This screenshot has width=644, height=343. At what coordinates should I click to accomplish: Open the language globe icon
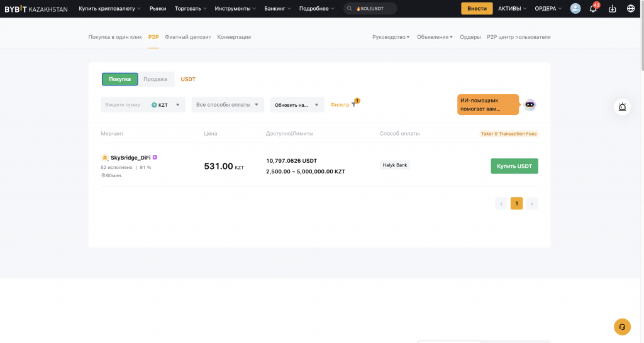(x=631, y=9)
